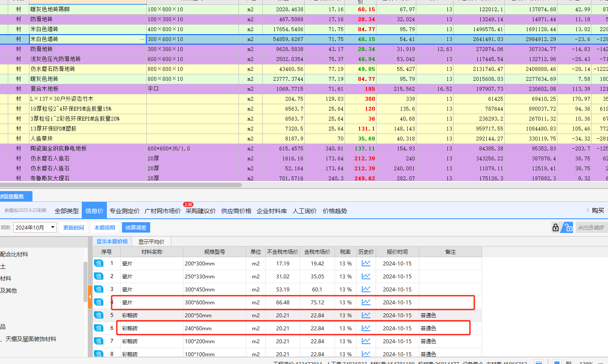608x364 pixels.
Task: Click the 信 icon in row 1
Action: coord(99,263)
